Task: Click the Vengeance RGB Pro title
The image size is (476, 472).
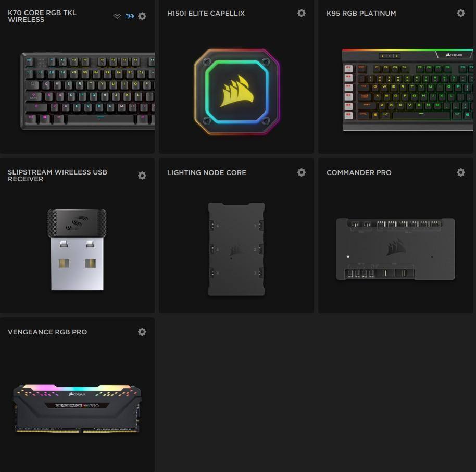Action: click(x=47, y=332)
